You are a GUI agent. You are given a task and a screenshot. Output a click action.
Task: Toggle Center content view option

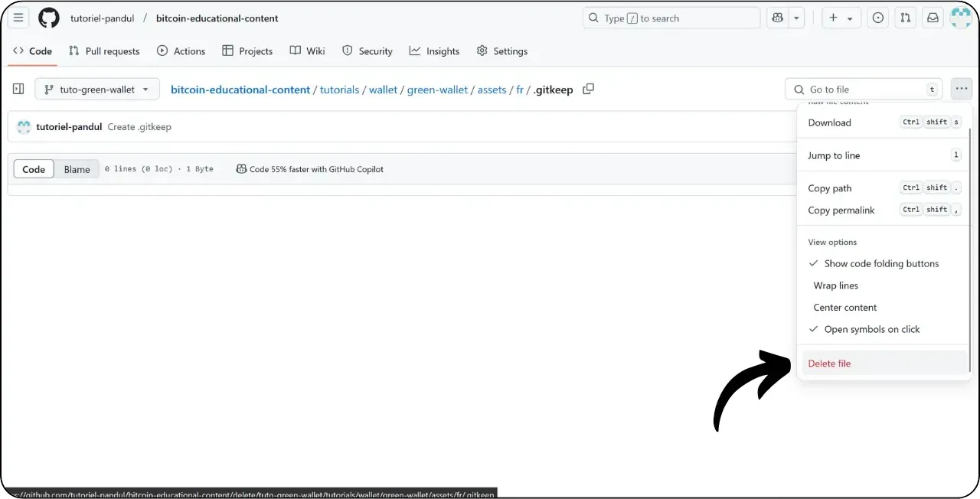pyautogui.click(x=845, y=307)
